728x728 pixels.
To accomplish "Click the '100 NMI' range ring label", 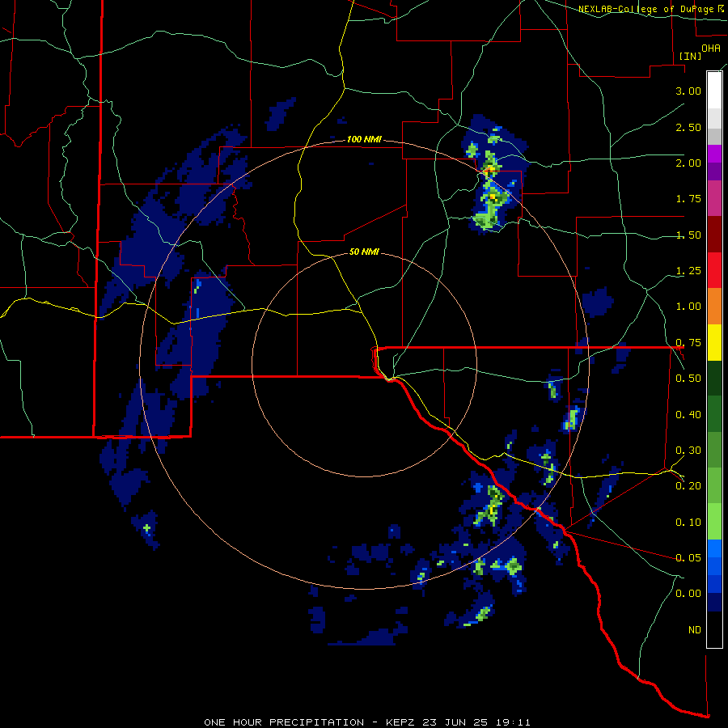I will 364,139.
